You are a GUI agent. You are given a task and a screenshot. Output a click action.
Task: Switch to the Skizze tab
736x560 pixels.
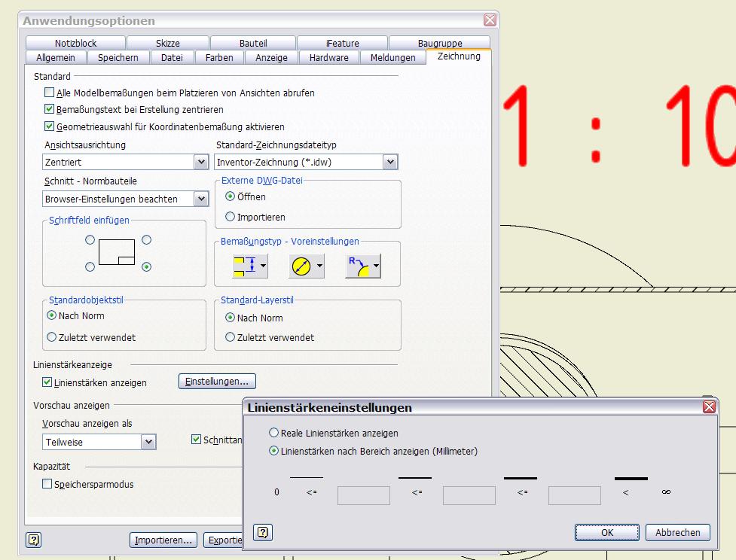pos(167,43)
